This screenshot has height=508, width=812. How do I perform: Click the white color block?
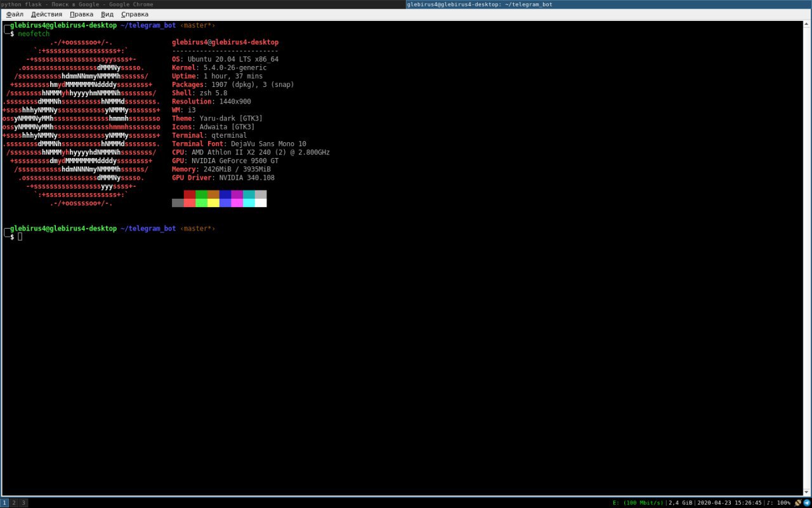(261, 203)
